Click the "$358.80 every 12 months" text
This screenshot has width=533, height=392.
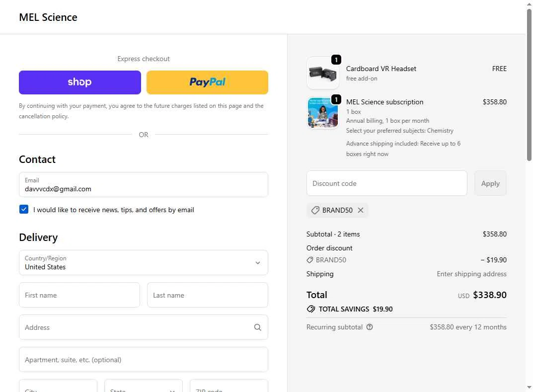468,327
